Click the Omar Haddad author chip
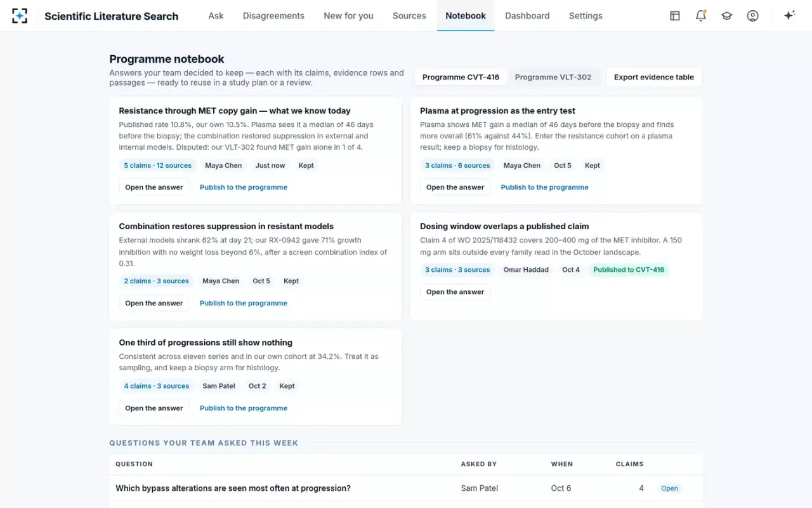812x508 pixels. (526, 270)
